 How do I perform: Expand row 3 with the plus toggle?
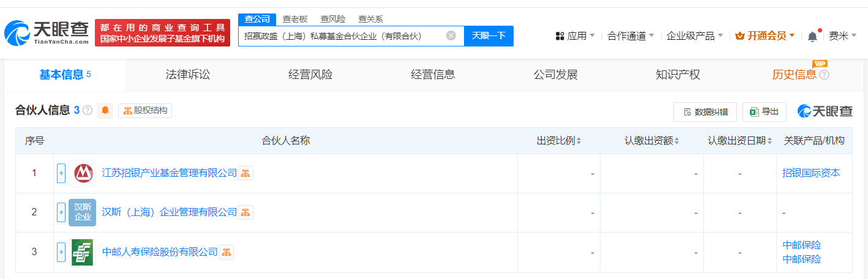tap(61, 252)
